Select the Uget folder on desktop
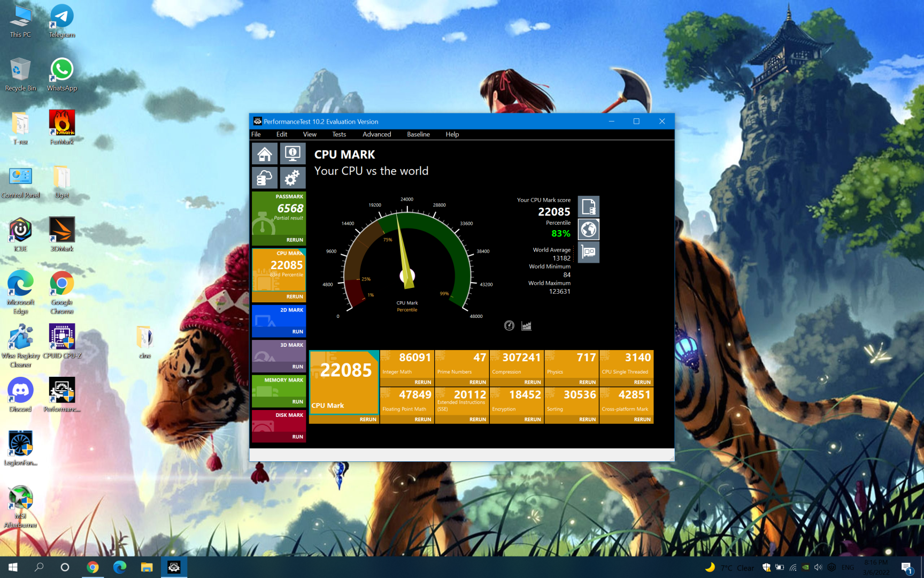The height and width of the screenshot is (578, 924). pos(62,182)
